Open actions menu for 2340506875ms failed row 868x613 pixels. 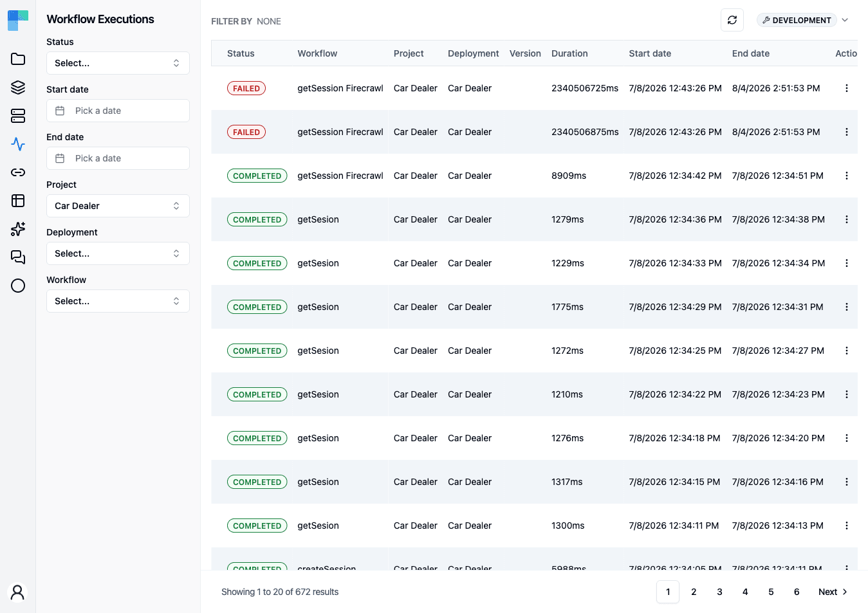[847, 132]
